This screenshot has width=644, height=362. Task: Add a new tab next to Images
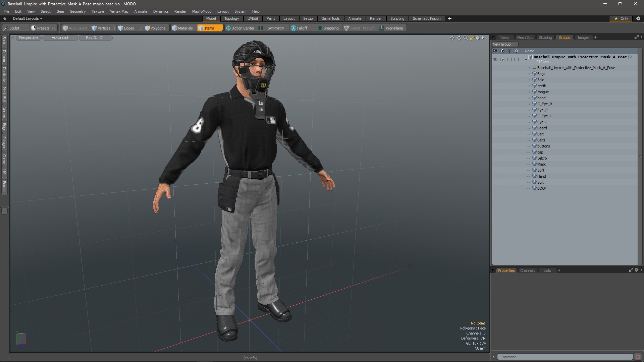pos(595,38)
